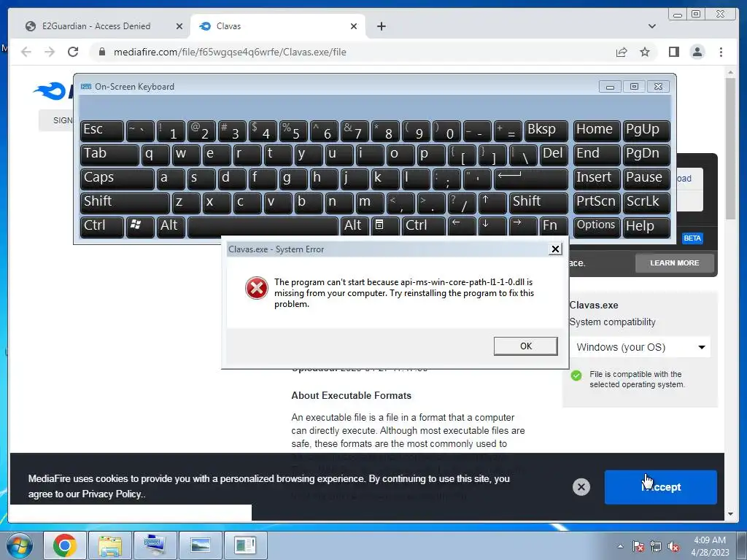Screen dimensions: 747x560
Task: Toggle the right Ctrl key
Action: (424, 227)
